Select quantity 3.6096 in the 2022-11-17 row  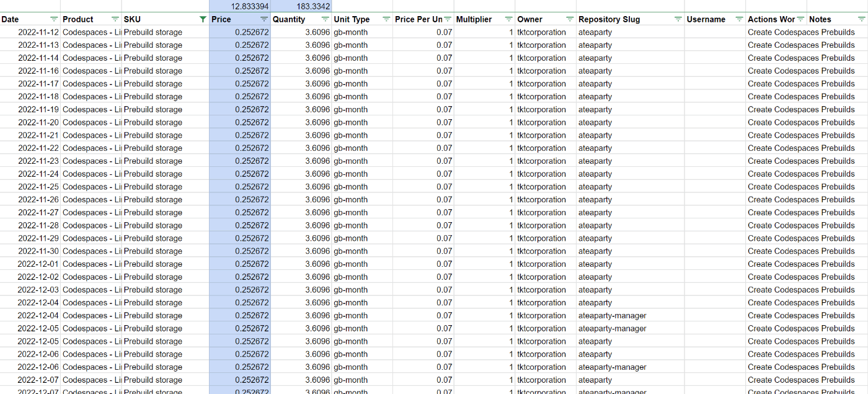tap(301, 84)
